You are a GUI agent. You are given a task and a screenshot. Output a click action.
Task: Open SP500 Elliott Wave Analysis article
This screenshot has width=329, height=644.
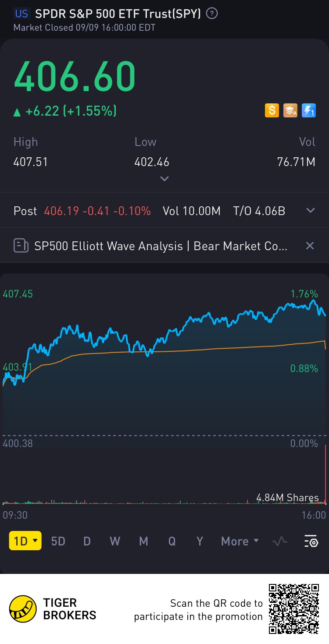[x=161, y=246]
